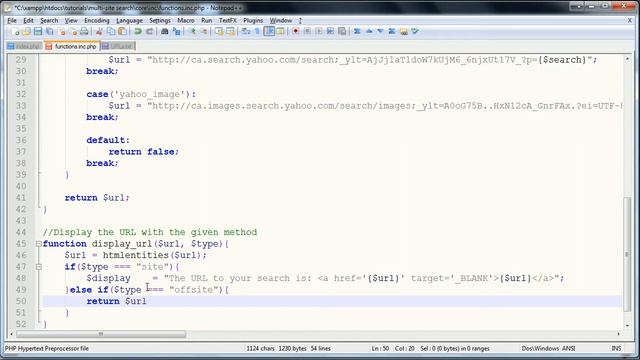
Task: Open the Window menu
Action: click(281, 20)
